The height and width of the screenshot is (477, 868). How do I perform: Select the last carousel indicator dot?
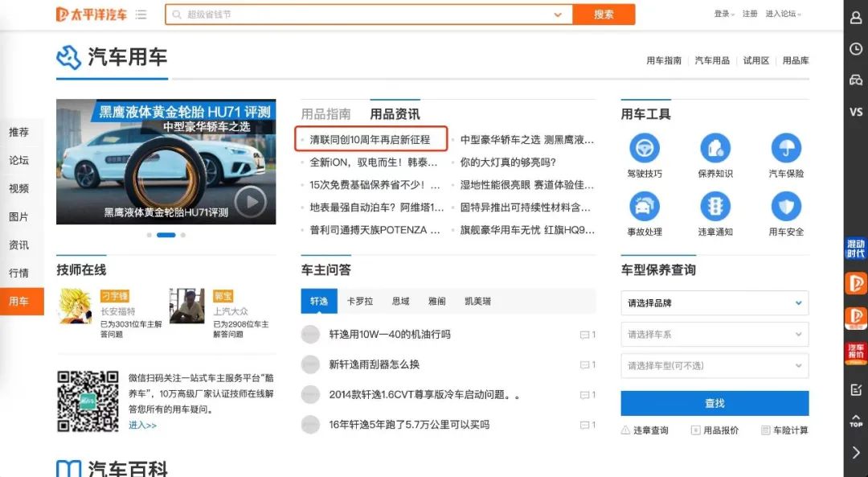(x=183, y=235)
